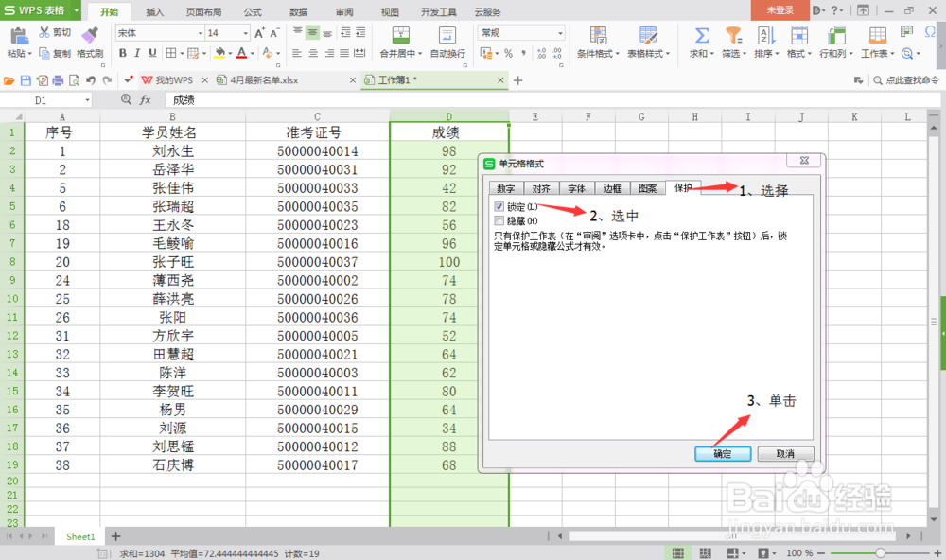
Task: Switch to Page Break view in the status bar
Action: (705, 553)
